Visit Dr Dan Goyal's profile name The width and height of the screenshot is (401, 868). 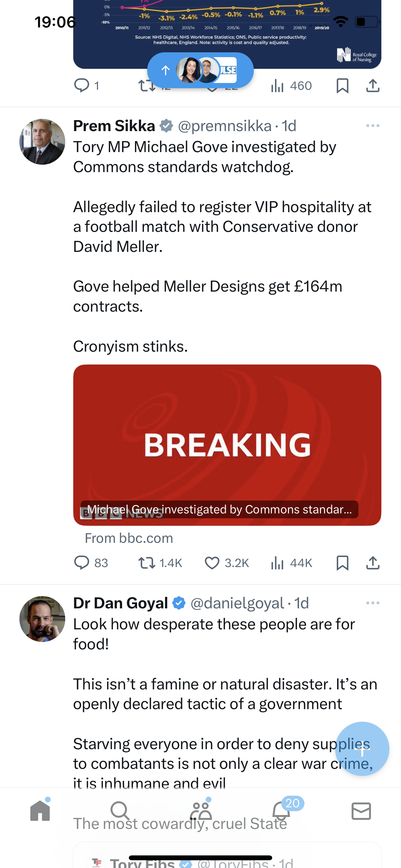[121, 603]
